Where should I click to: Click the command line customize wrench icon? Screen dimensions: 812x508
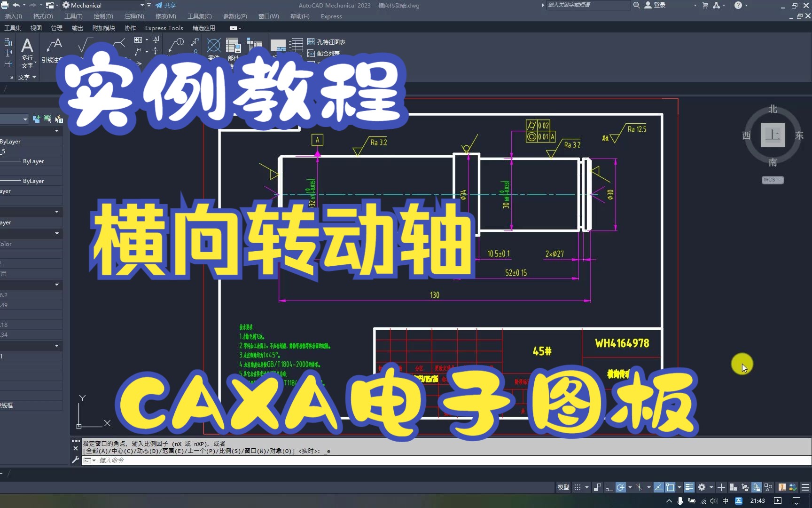(x=75, y=460)
